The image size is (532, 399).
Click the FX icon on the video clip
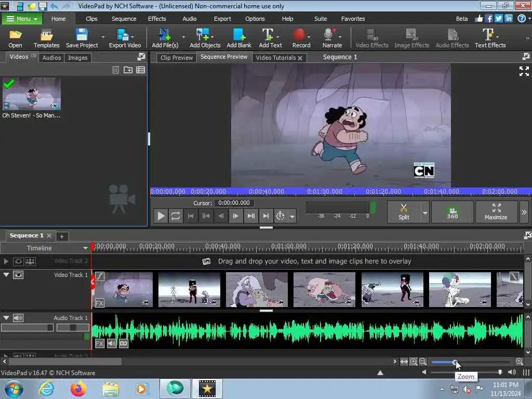(x=99, y=303)
